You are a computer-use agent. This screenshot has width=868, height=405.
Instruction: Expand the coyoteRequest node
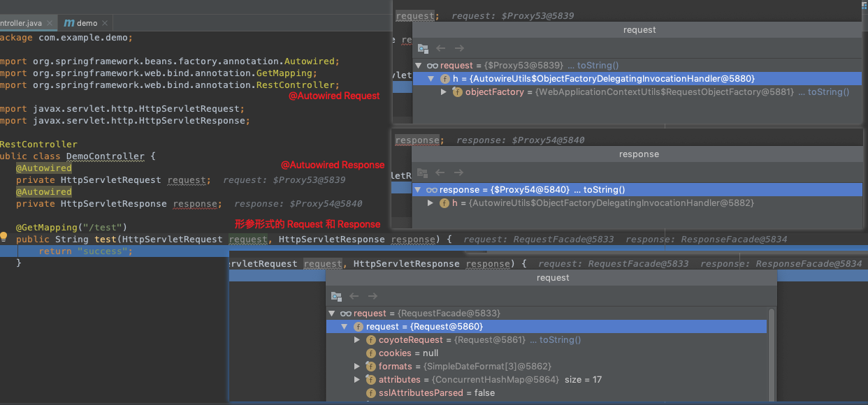(x=357, y=340)
